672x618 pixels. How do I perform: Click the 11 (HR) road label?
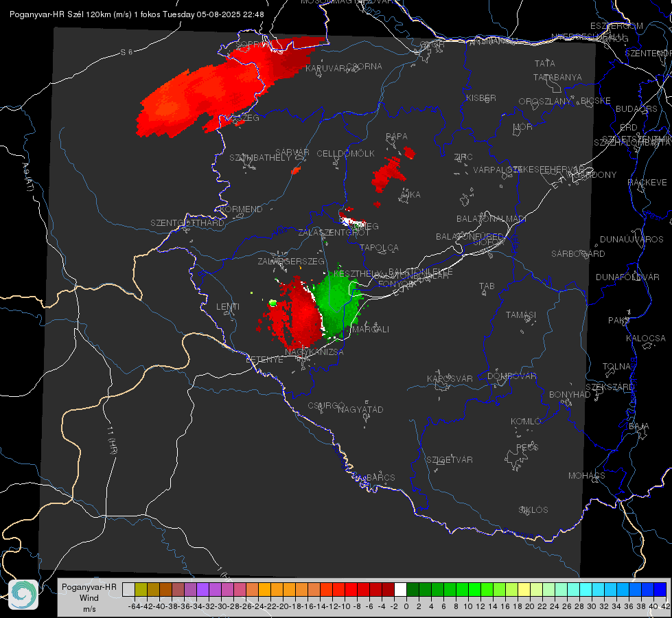click(113, 440)
